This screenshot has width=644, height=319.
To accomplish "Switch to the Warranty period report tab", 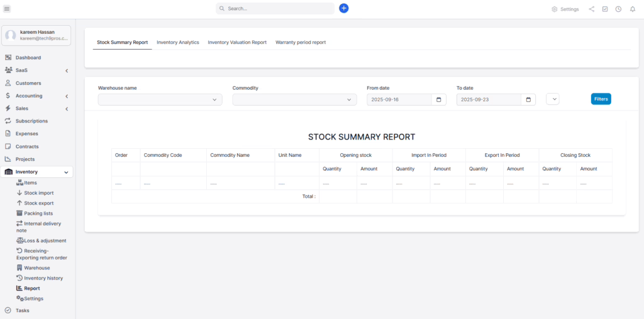I will click(x=301, y=42).
